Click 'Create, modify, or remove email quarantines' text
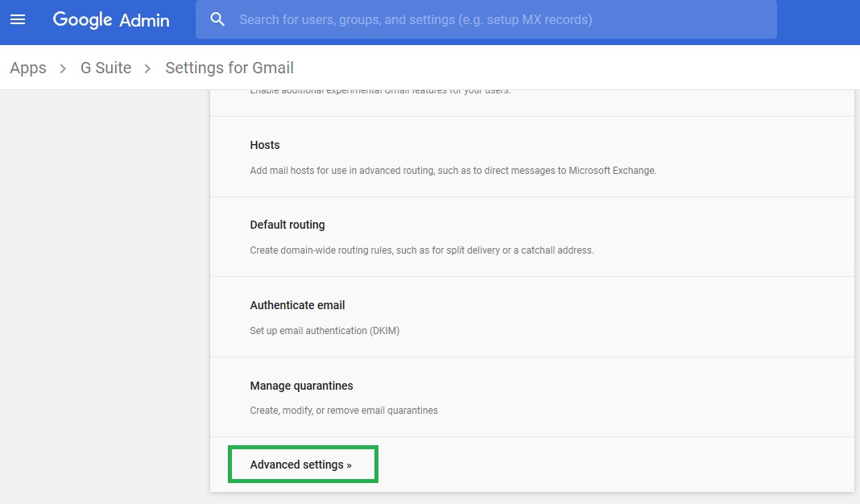The image size is (860, 504). (x=344, y=411)
